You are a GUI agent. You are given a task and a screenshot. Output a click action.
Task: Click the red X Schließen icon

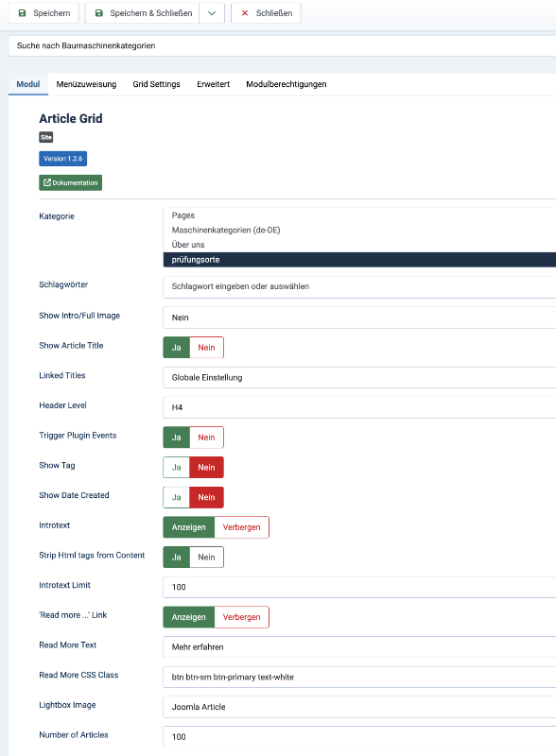245,13
